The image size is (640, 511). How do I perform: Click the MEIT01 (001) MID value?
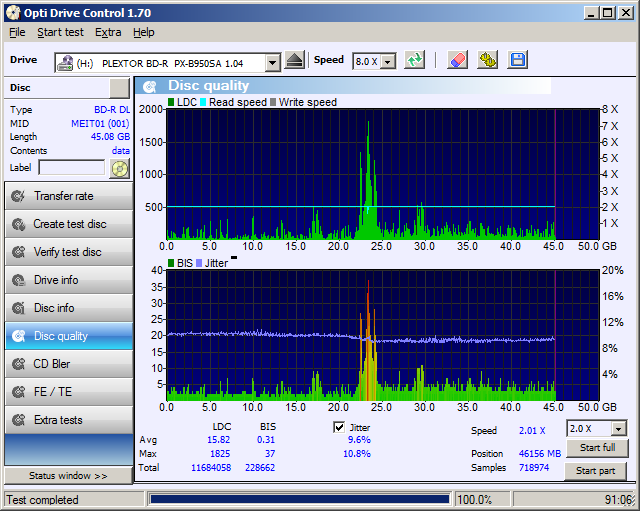(x=100, y=124)
